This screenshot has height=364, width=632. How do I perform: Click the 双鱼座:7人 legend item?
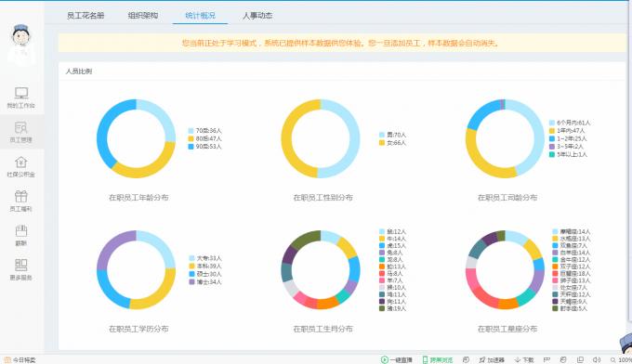coord(571,246)
